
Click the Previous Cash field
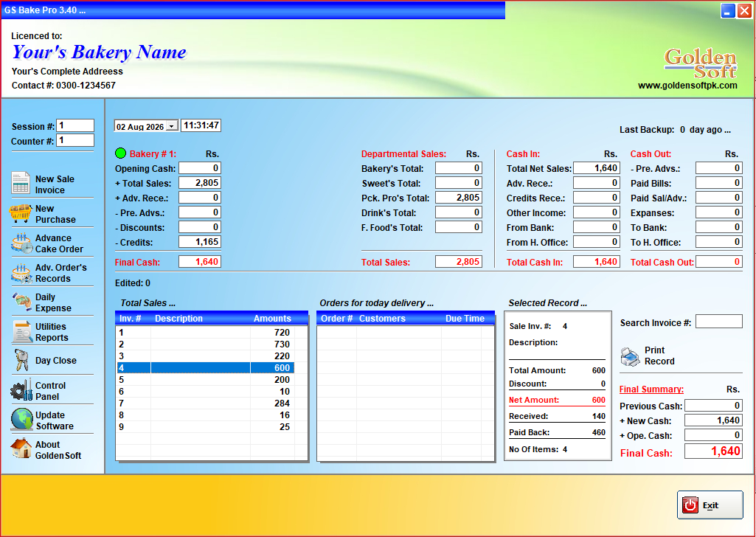(x=713, y=406)
